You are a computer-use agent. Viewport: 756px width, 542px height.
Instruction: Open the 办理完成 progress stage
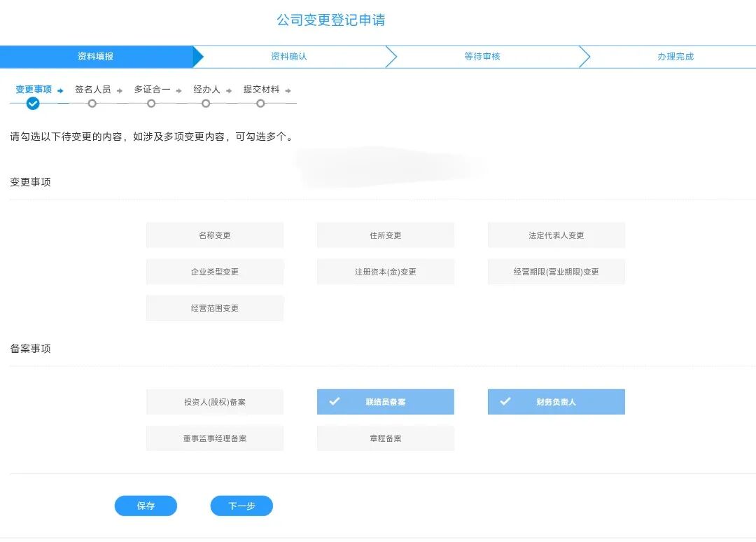(x=675, y=57)
